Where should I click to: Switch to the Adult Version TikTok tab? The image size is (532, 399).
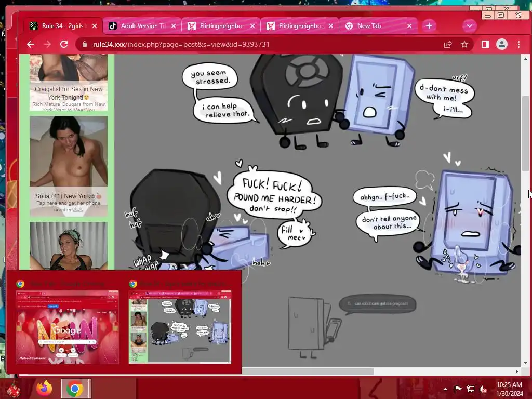click(x=142, y=26)
